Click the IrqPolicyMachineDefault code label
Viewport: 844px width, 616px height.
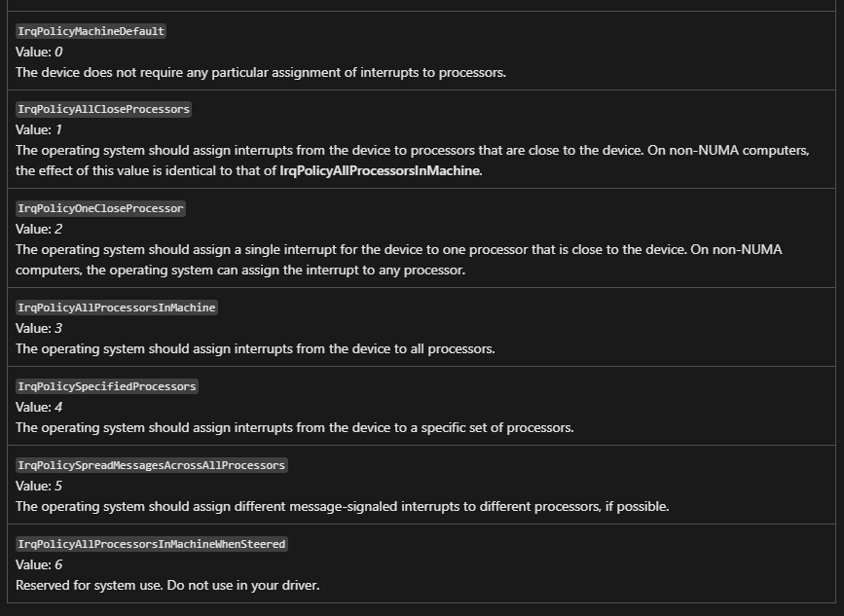click(91, 31)
